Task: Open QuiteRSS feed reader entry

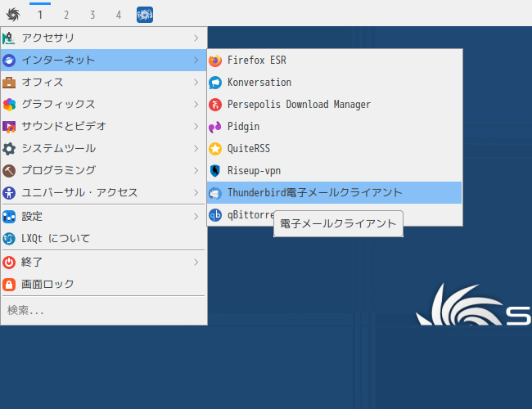Action: (335, 149)
